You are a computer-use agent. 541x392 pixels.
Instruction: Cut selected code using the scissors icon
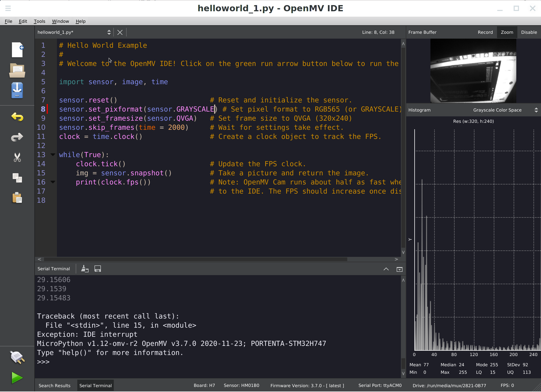pos(17,157)
